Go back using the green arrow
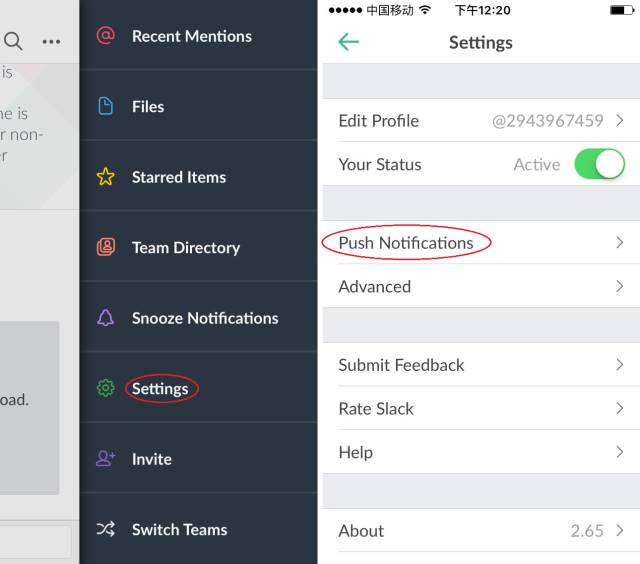The height and width of the screenshot is (564, 640). coord(349,42)
